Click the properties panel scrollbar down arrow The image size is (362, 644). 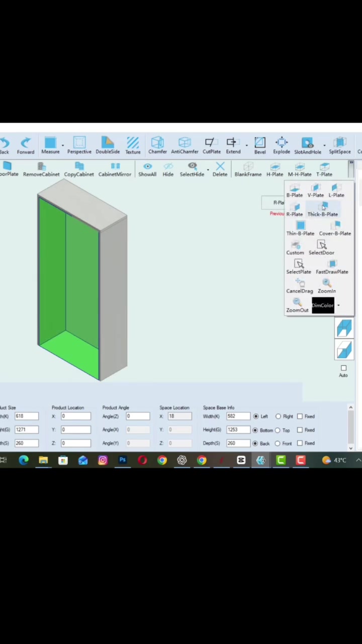pyautogui.click(x=351, y=447)
